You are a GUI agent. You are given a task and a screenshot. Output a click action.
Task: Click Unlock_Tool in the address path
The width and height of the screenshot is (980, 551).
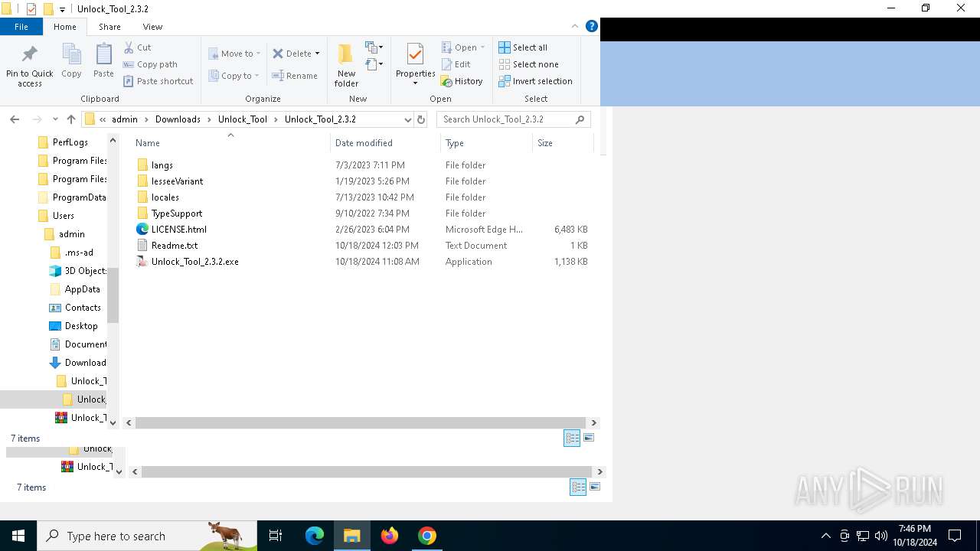click(x=243, y=119)
